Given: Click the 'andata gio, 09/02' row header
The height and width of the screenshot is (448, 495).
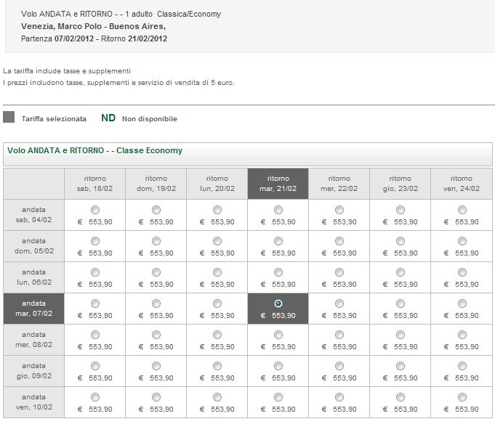Looking at the screenshot, I should 33,371.
